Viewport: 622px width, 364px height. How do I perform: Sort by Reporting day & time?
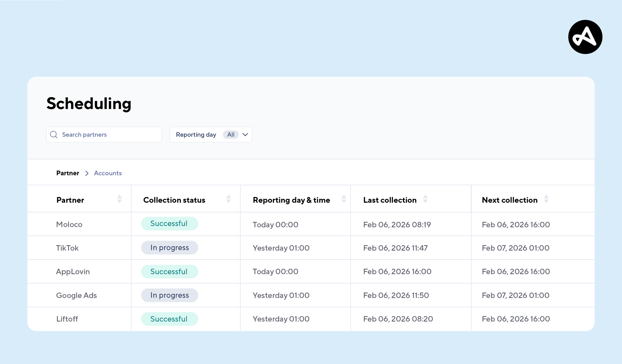(x=344, y=199)
